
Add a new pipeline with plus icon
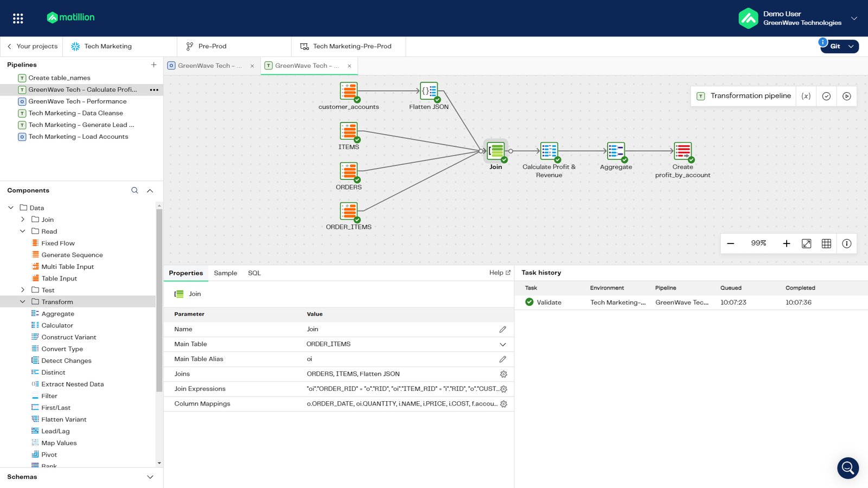coord(154,65)
